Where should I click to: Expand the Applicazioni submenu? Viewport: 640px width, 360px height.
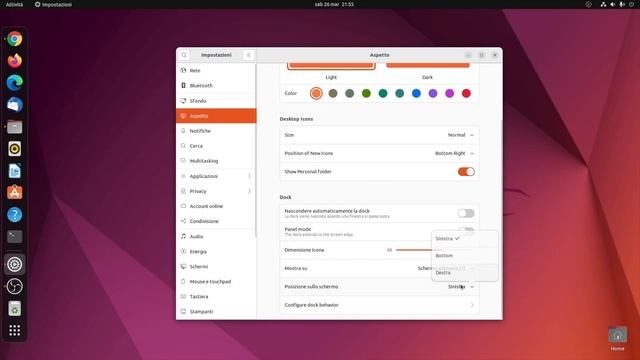[216, 176]
